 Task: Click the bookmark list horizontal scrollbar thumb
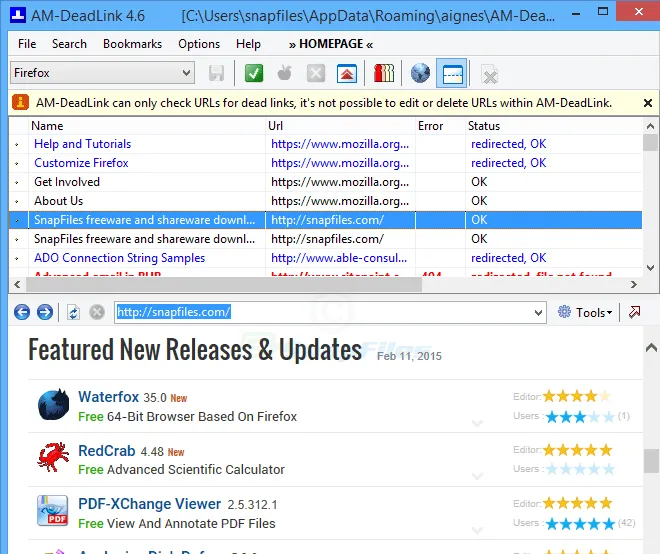[224, 285]
